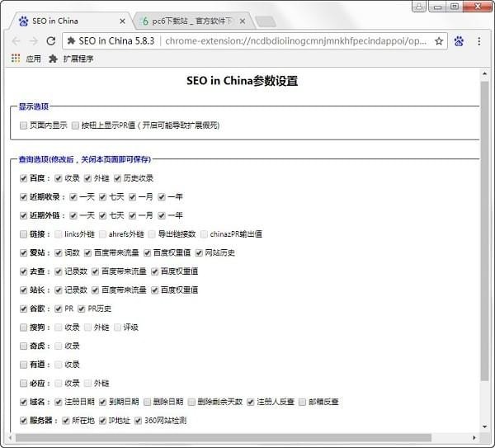Open the SEO in China paw extension icon
Image resolution: width=495 pixels, height=448 pixels.
[x=459, y=41]
